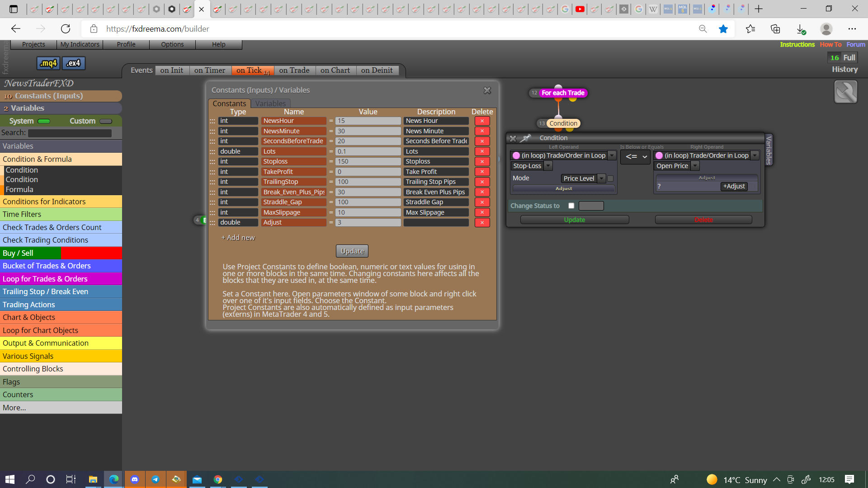This screenshot has width=868, height=488.
Task: Remove the Straddle_Gap constant
Action: 482,202
